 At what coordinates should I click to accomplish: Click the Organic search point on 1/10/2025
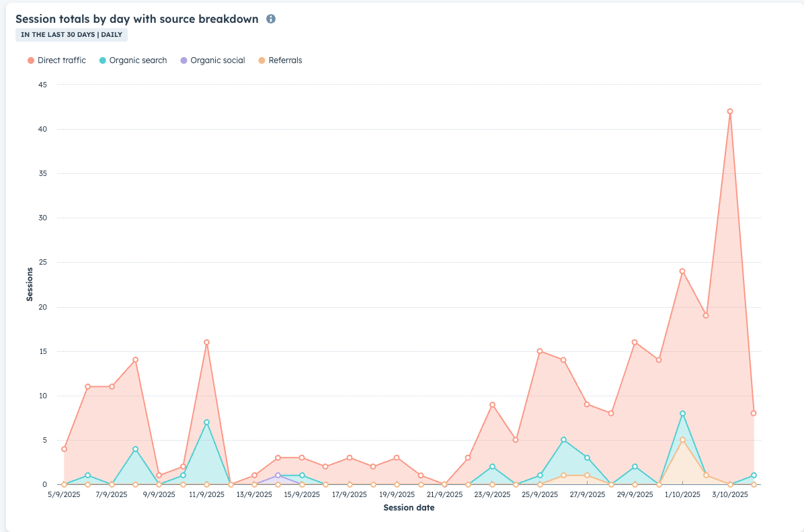click(682, 414)
